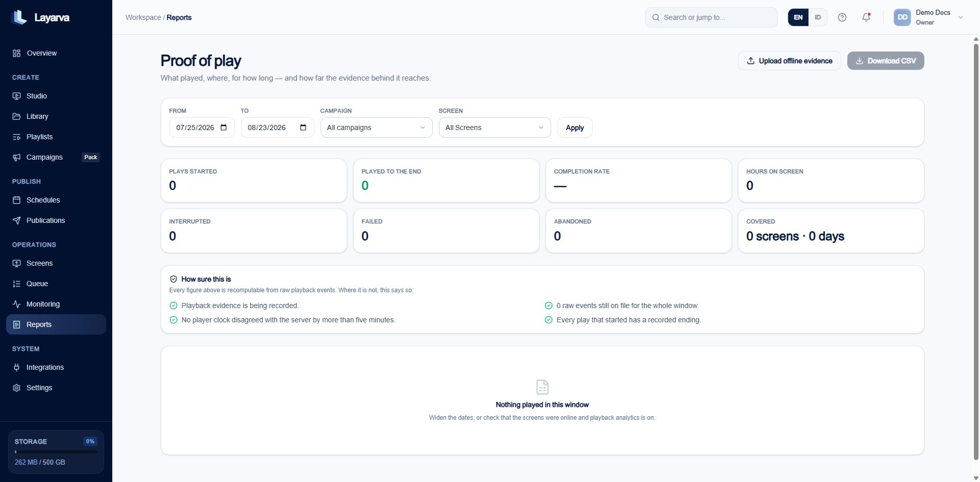
Task: Open Playlists from the sidebar
Action: pyautogui.click(x=56, y=137)
